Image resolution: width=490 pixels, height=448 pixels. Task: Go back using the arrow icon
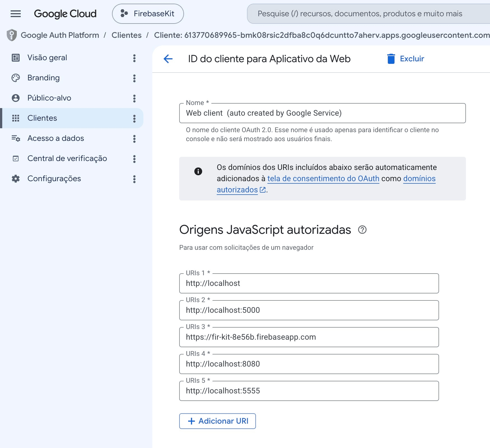coord(168,59)
